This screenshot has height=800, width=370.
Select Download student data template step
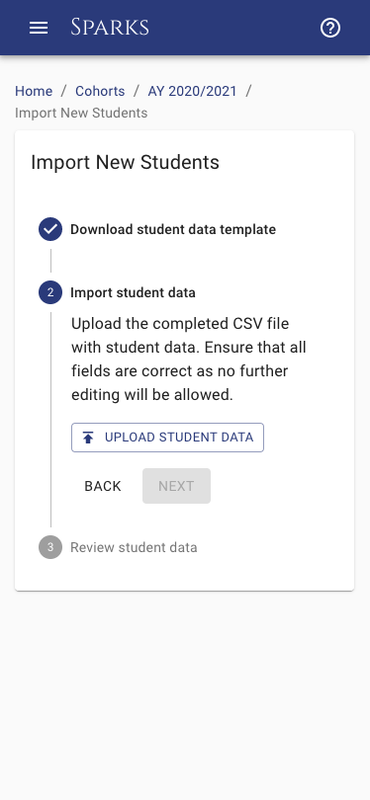173,230
